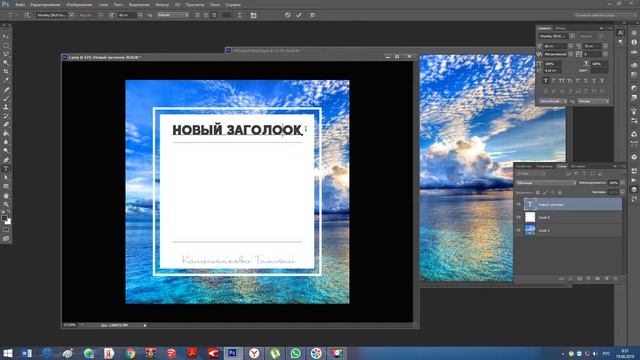Select the Eyedropper tool in the toolbox

click(6, 80)
